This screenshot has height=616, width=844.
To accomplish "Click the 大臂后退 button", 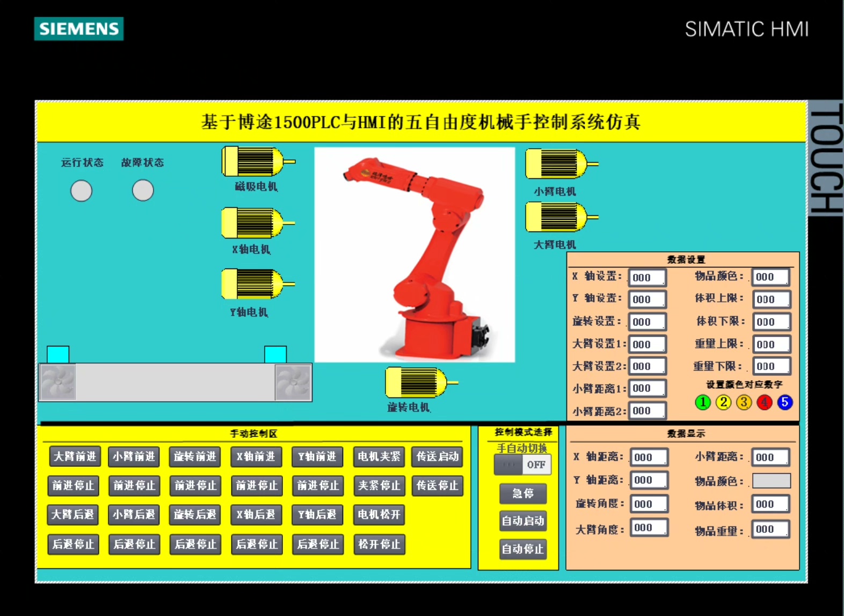I will 73,514.
